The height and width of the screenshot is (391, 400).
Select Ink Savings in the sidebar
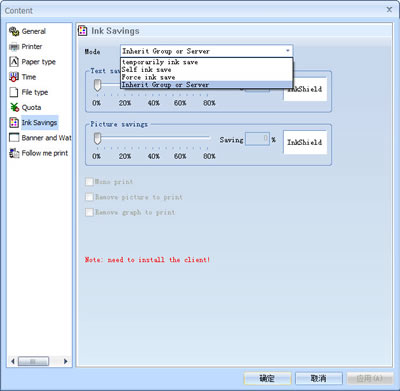coord(39,123)
